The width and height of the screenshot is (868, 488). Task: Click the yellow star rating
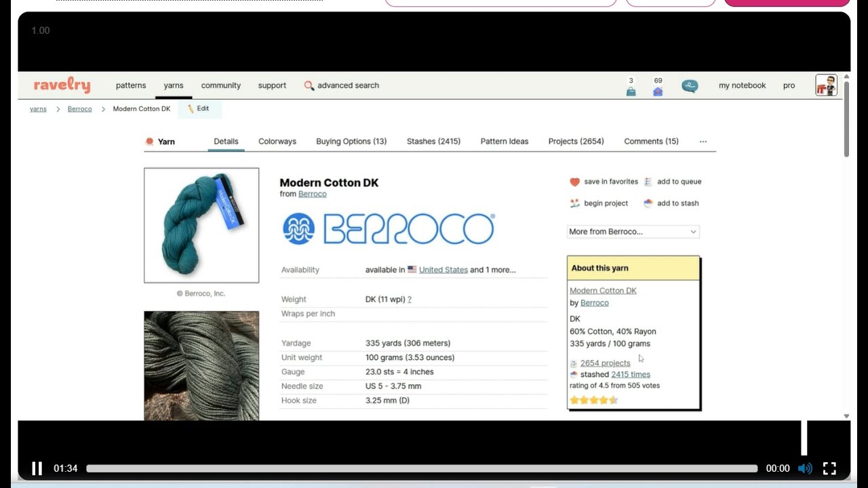click(594, 400)
